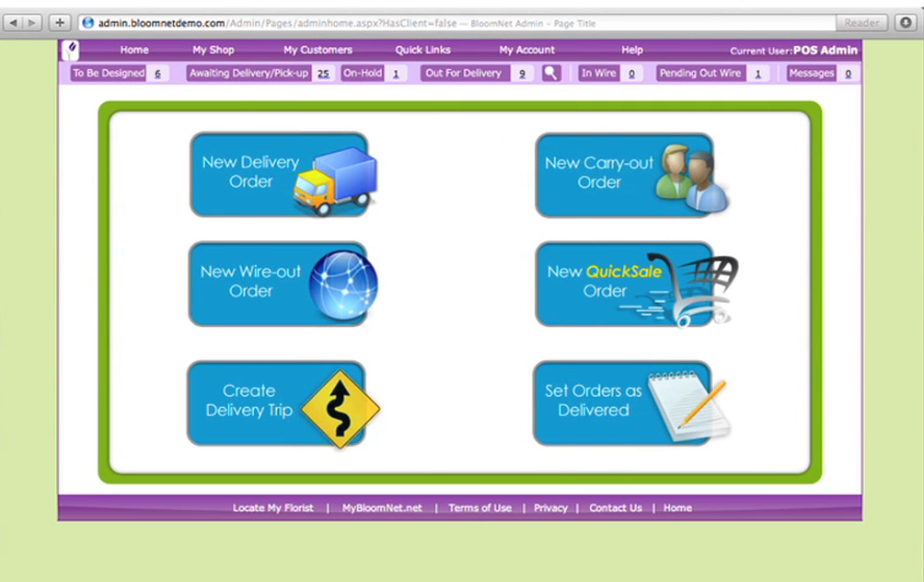Screen dimensions: 924x582
Task: Click the On-Hold status button
Action: (x=363, y=73)
